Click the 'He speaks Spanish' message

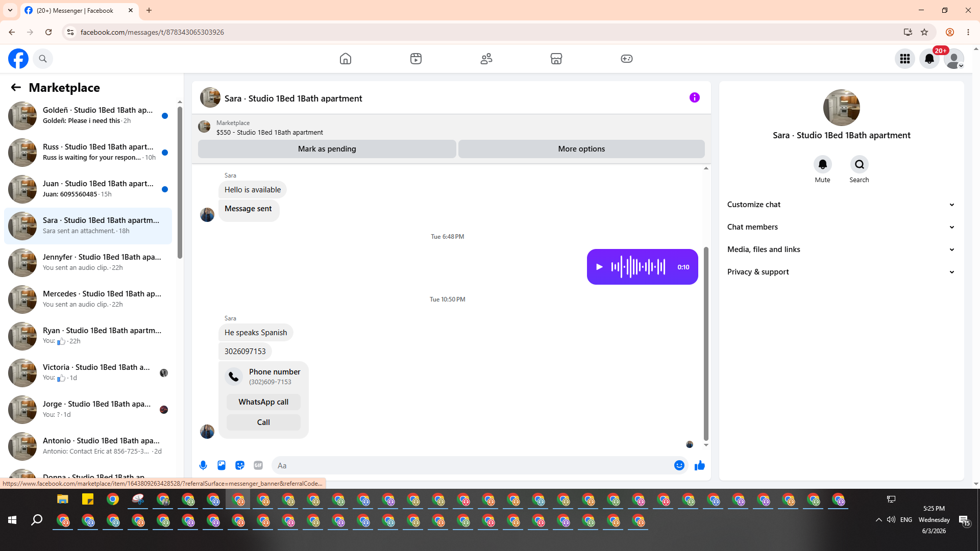(x=256, y=333)
